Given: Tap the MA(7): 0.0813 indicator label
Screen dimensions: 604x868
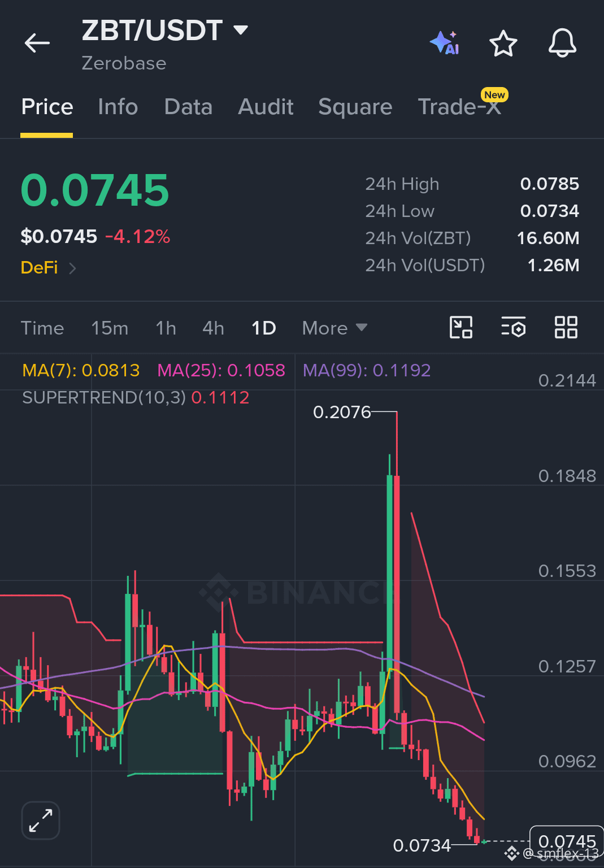Looking at the screenshot, I should tap(81, 370).
